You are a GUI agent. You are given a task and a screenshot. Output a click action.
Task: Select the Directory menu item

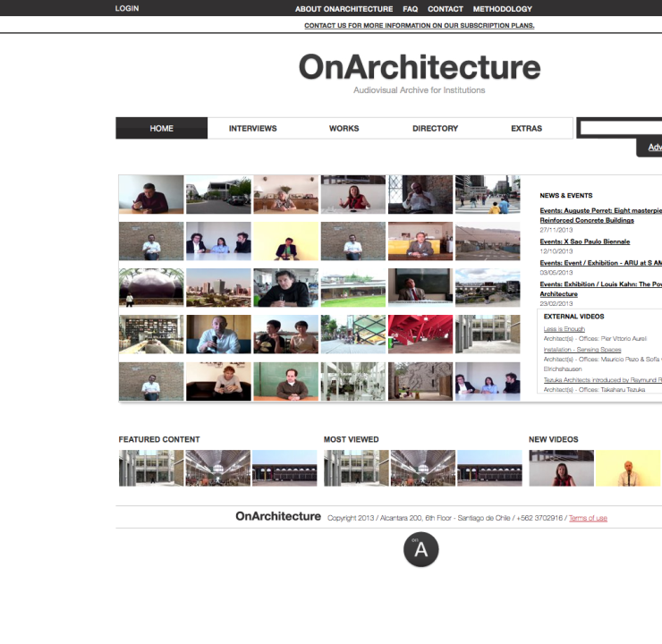click(x=435, y=129)
